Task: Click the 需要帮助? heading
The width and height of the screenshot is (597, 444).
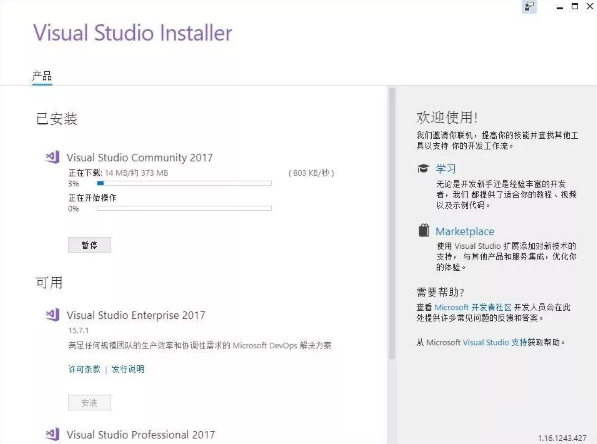Action: click(x=441, y=292)
